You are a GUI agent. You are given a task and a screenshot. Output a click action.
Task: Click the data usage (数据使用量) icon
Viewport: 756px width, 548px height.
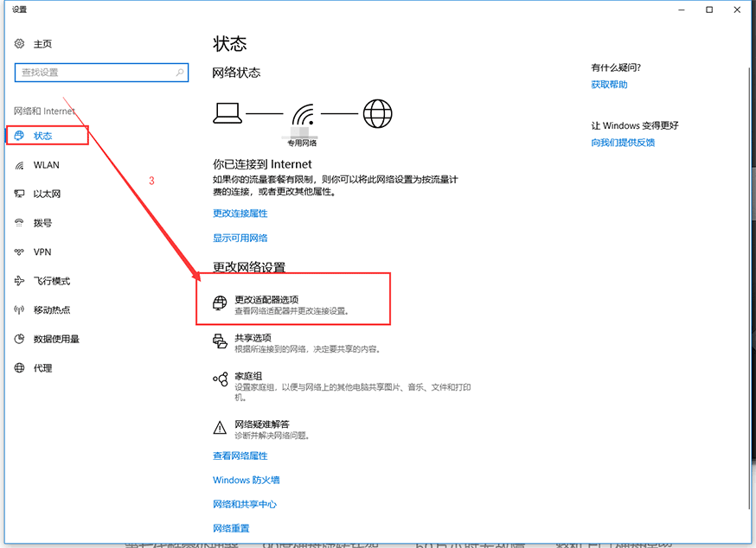pyautogui.click(x=19, y=339)
